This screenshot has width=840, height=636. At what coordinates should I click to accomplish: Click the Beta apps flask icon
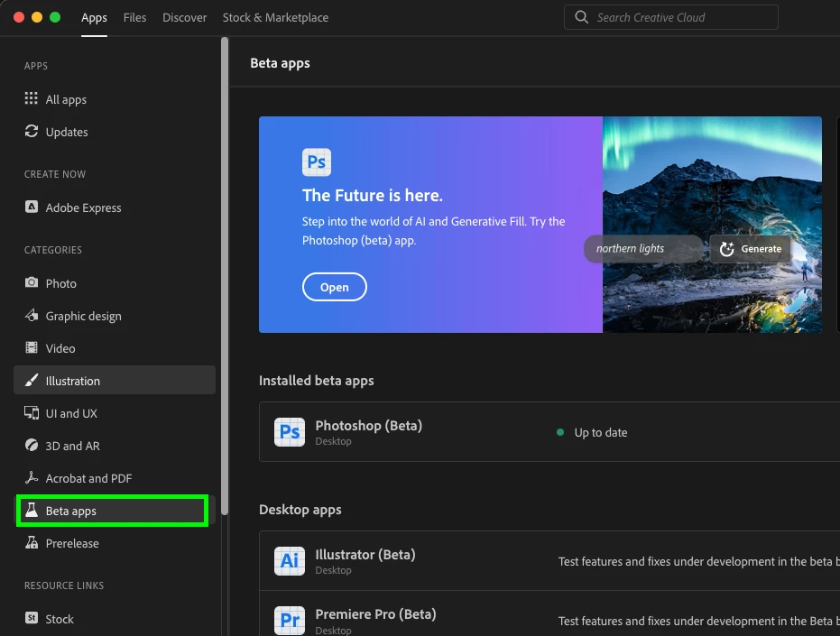point(31,510)
